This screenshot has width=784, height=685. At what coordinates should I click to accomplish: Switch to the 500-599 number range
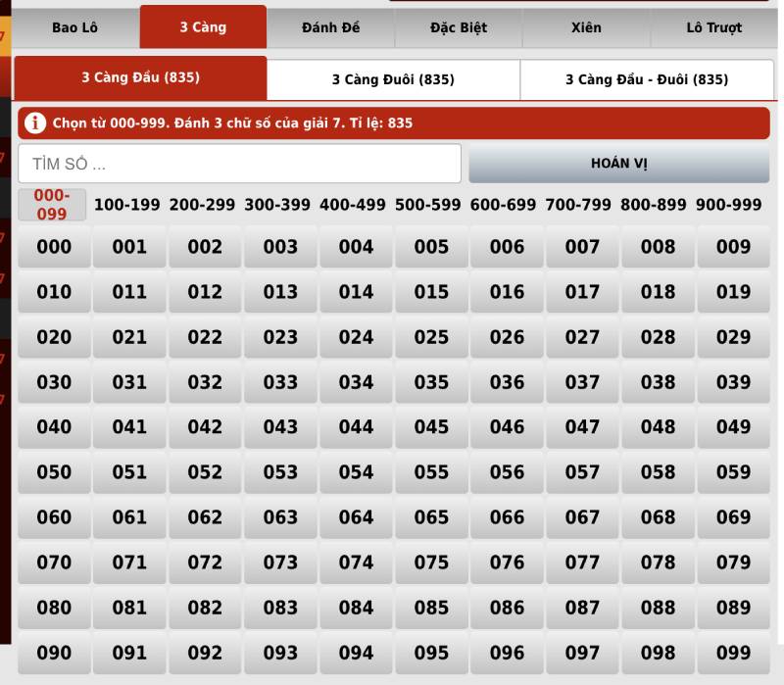pos(431,205)
